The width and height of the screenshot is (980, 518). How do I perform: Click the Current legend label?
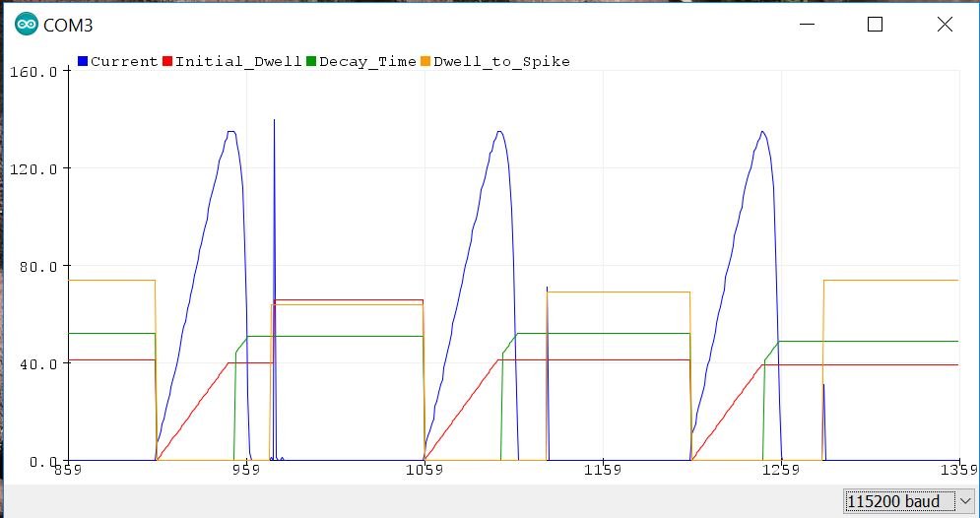coord(124,61)
